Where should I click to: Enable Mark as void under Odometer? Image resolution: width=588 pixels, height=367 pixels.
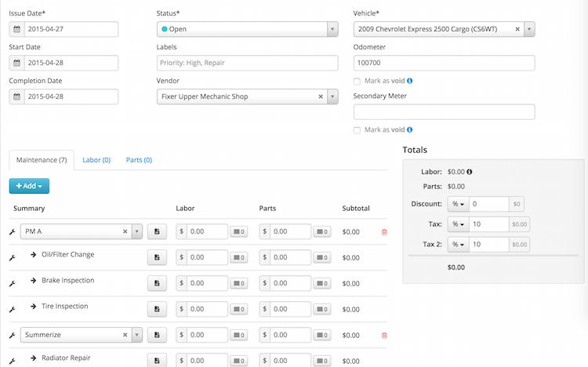358,81
